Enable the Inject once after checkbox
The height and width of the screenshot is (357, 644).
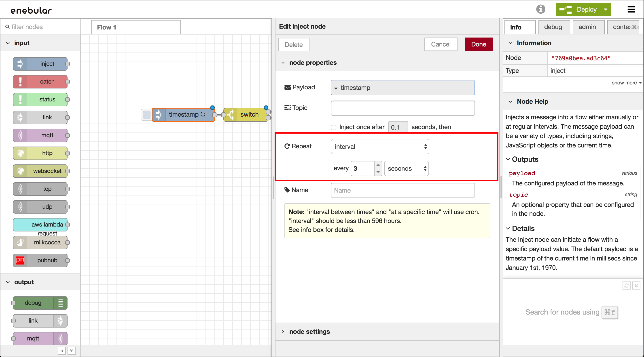coord(333,127)
